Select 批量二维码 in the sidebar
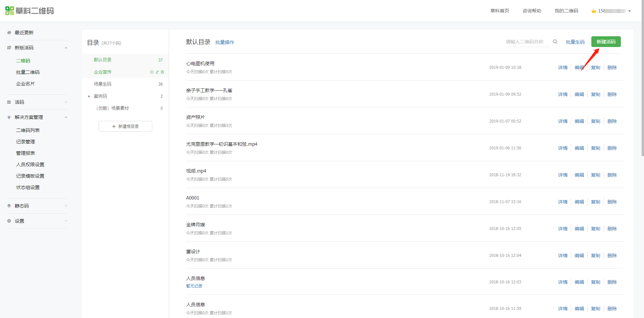The height and width of the screenshot is (318, 644). 28,72
